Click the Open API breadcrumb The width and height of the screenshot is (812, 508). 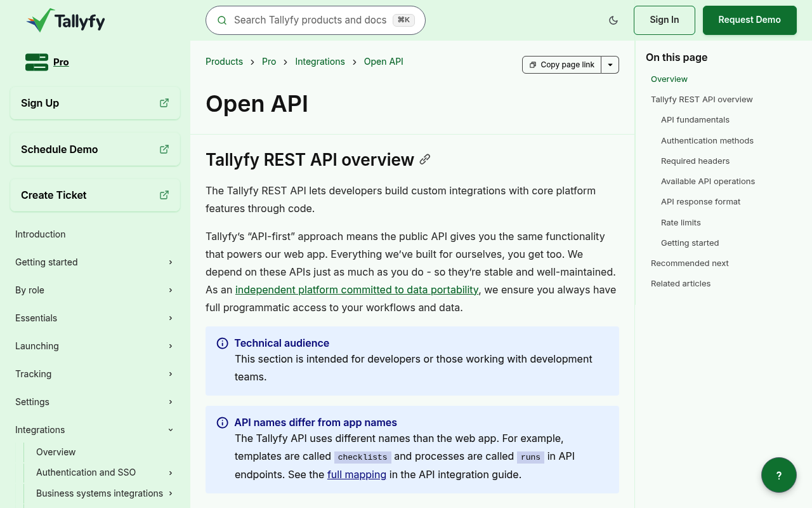pos(384,62)
